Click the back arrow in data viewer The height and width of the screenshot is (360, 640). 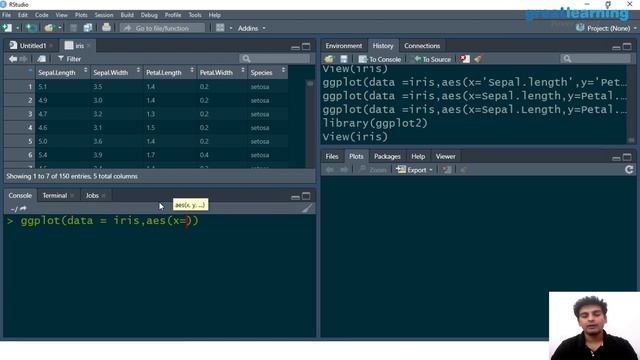click(13, 59)
